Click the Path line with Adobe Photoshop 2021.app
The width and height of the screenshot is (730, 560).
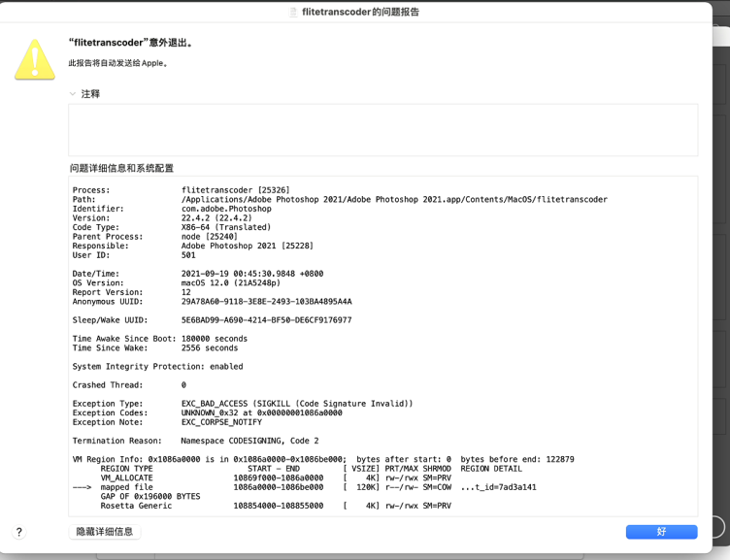pyautogui.click(x=340, y=199)
